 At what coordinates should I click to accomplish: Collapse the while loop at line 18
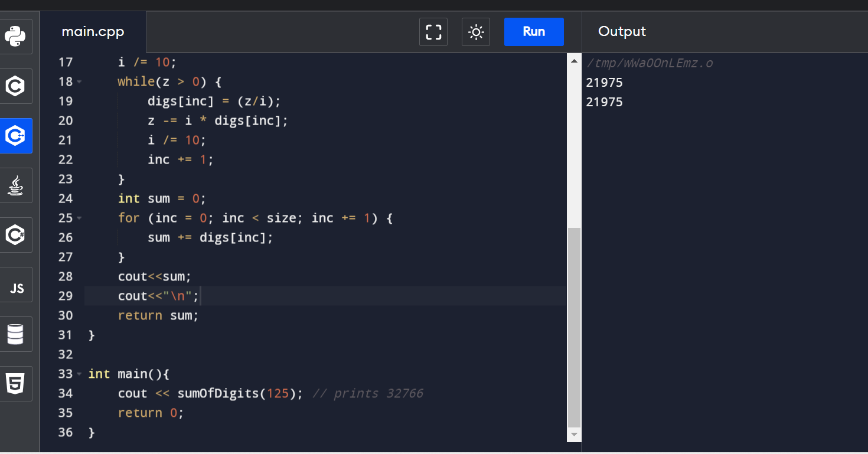pos(80,81)
